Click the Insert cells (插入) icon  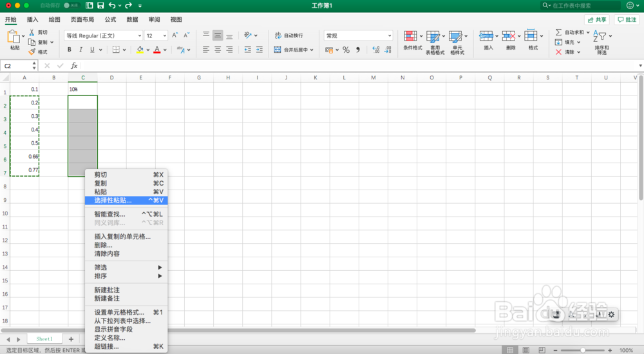point(486,36)
